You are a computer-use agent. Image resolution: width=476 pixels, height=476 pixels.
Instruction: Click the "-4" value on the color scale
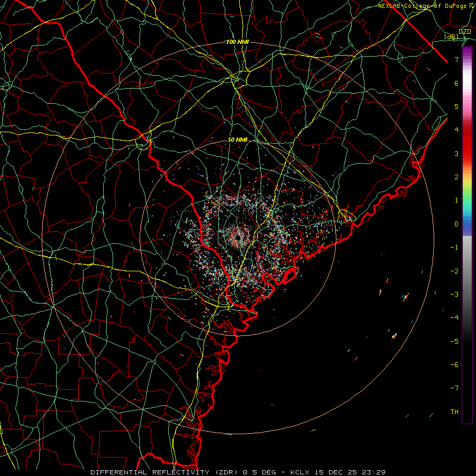pos(454,318)
